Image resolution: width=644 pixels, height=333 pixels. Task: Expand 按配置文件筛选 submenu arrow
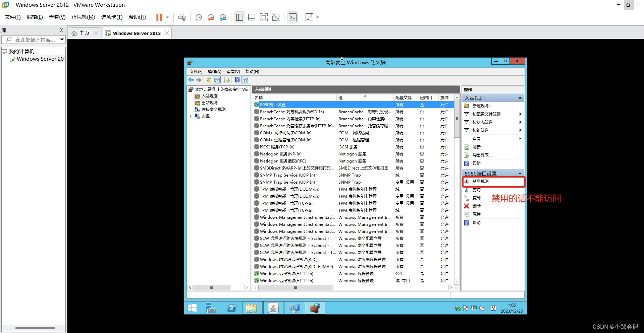click(x=520, y=114)
